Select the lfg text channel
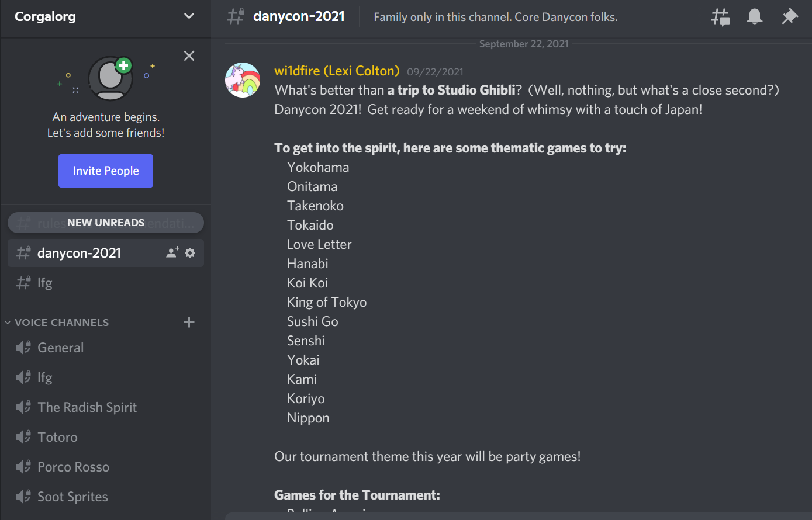Viewport: 812px width, 520px height. click(x=105, y=283)
